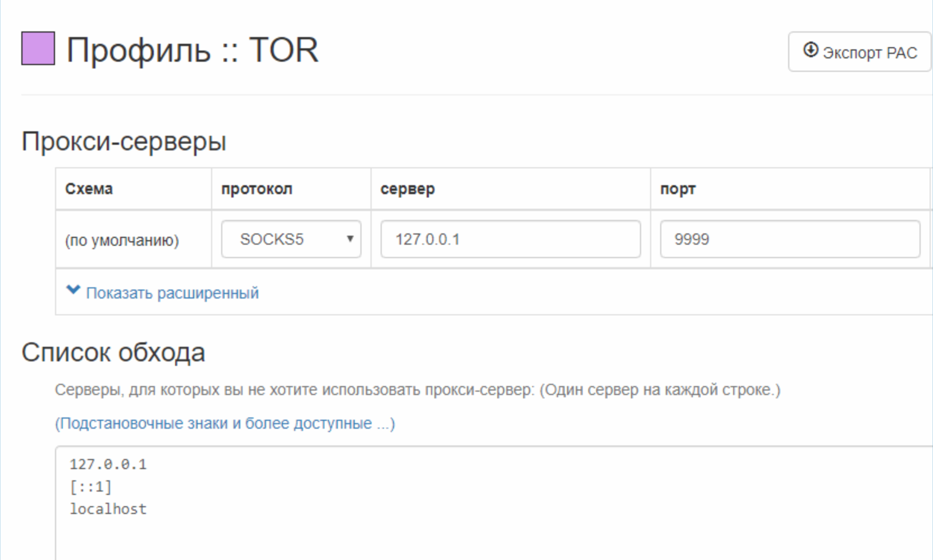Click the Экспорт PAC button
Viewport: 933px width, 560px height.
859,52
